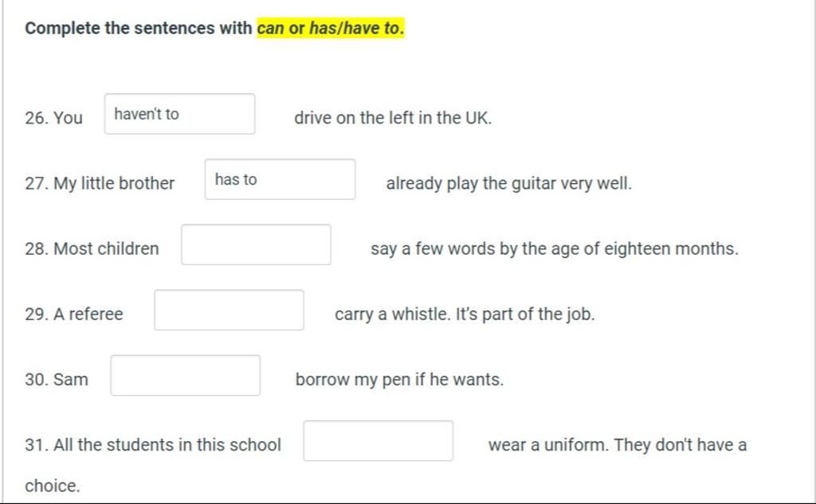Image resolution: width=816 pixels, height=504 pixels.
Task: Click the "28. Most children" label
Action: tap(92, 248)
